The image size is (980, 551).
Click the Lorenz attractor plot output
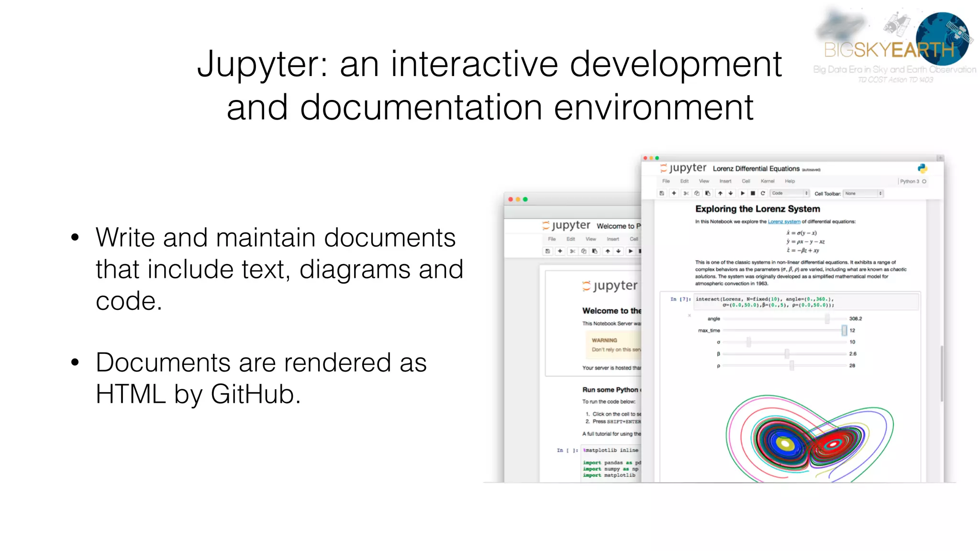[810, 438]
